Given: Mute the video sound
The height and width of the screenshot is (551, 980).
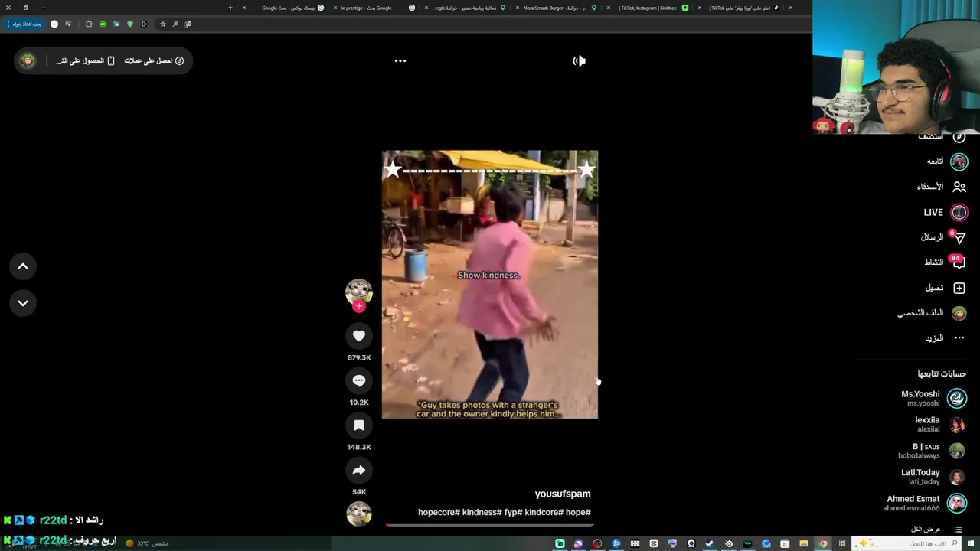Looking at the screenshot, I should pos(579,60).
